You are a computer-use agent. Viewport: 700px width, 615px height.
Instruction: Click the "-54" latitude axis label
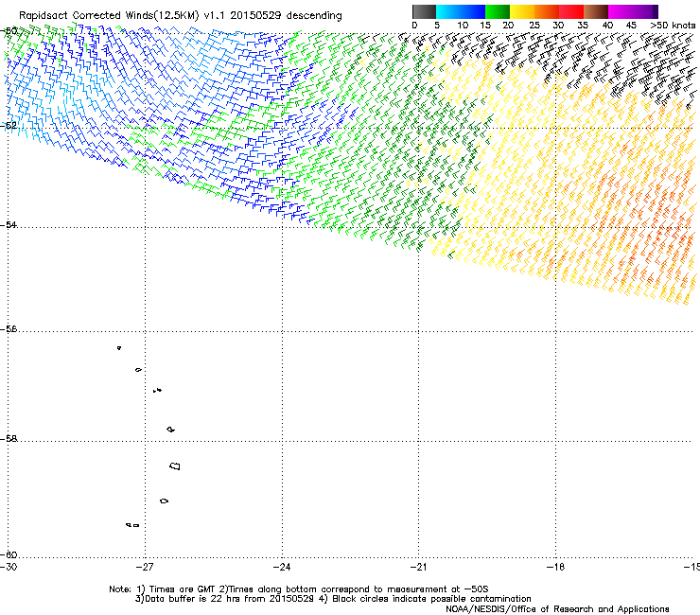9,224
